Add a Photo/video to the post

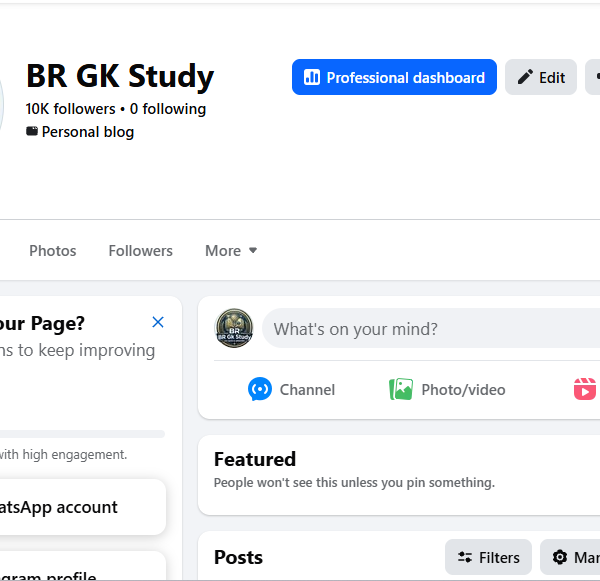(447, 390)
